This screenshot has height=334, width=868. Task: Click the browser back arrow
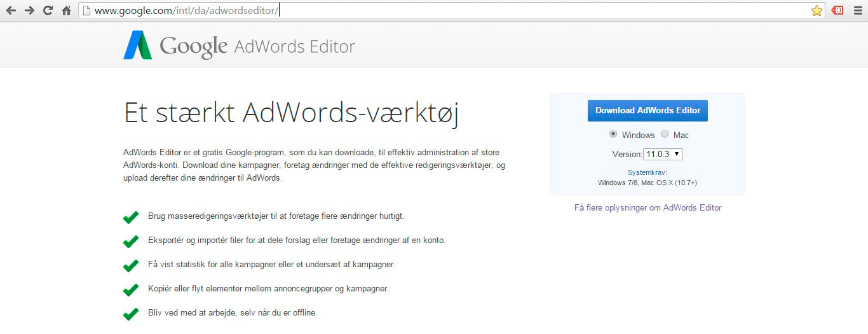pyautogui.click(x=11, y=11)
